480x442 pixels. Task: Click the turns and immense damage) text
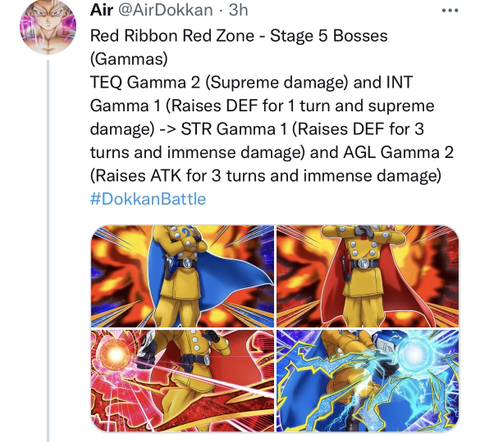point(198,152)
